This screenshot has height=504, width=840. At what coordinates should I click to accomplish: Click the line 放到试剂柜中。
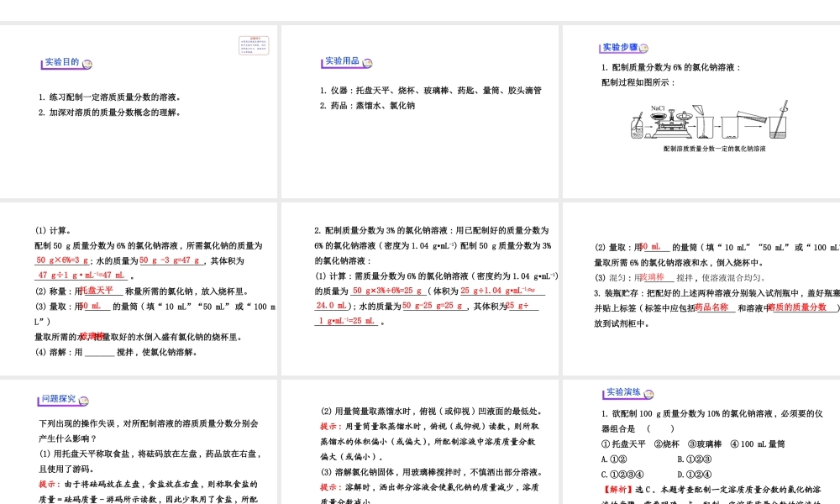tap(622, 323)
